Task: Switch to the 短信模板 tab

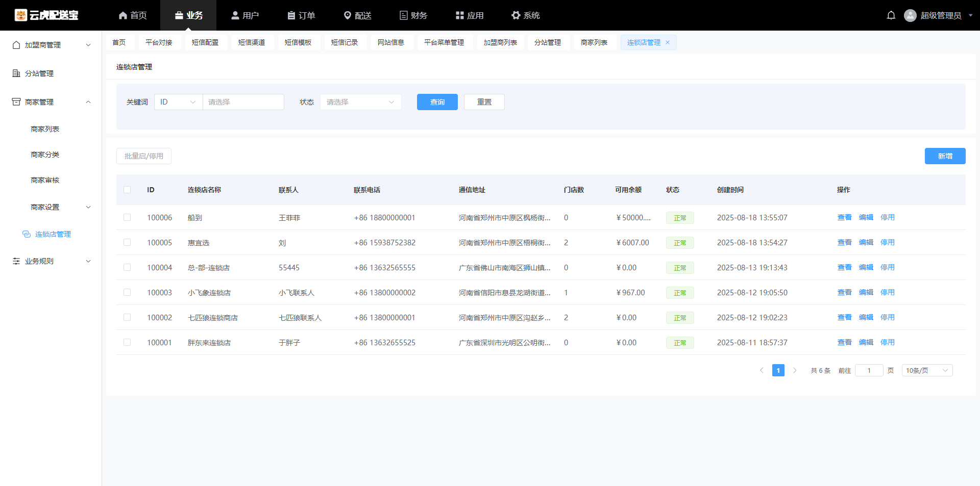Action: click(298, 43)
